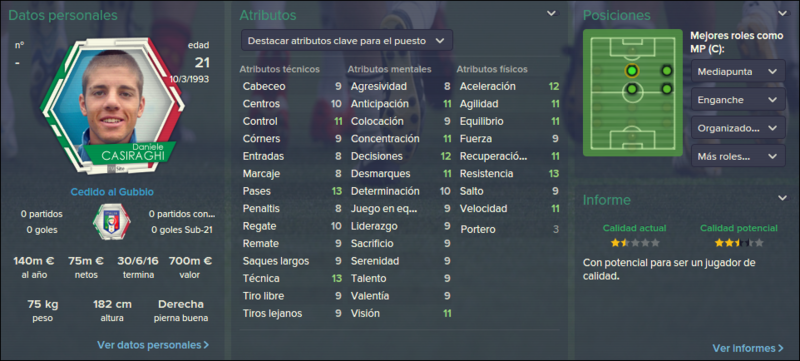Click the Italy national team badge

coord(111,222)
